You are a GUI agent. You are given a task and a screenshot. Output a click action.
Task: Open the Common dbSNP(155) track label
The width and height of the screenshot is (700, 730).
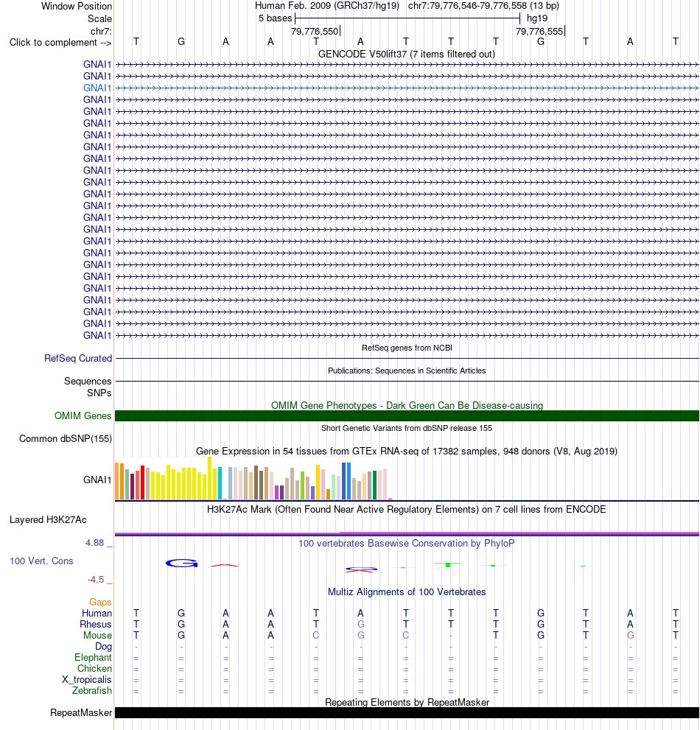[65, 438]
